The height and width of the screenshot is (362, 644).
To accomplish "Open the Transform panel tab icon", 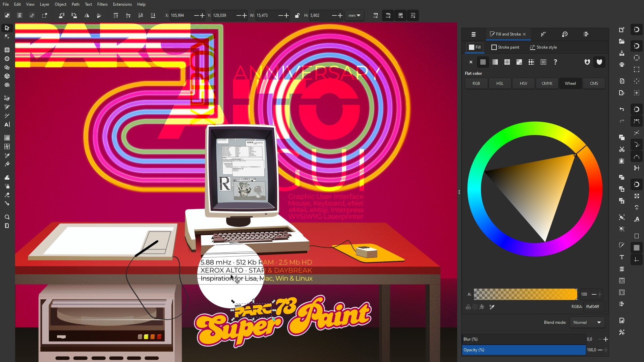I will coord(565,34).
